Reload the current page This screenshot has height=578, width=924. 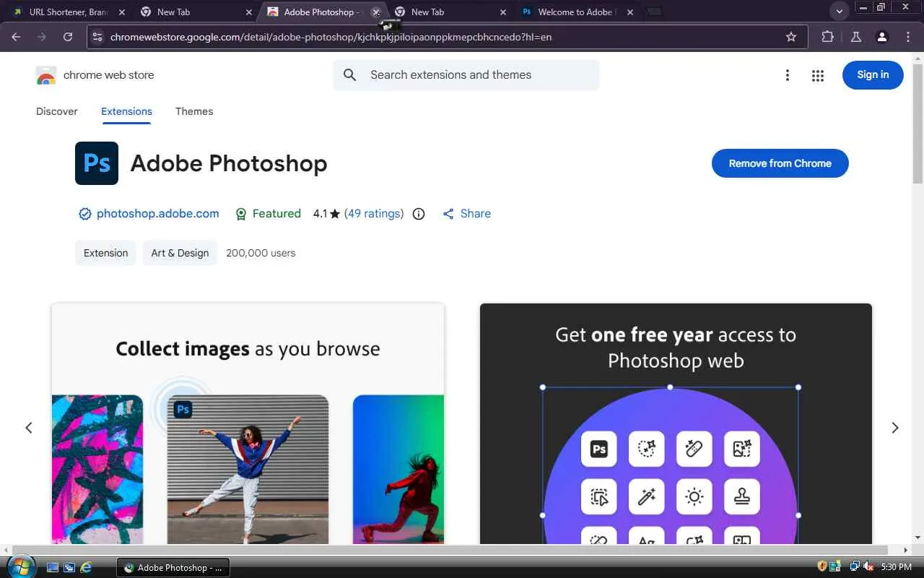click(x=68, y=37)
